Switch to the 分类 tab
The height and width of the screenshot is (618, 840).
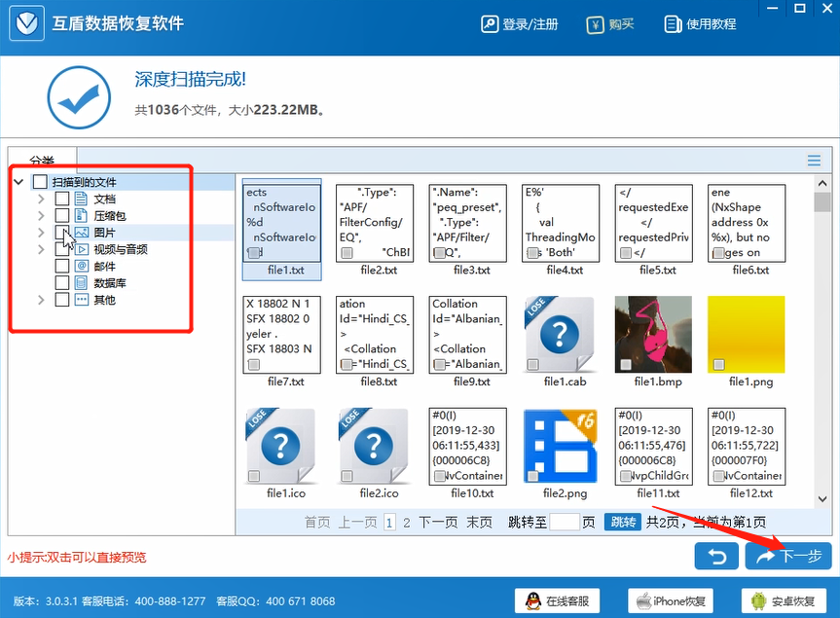click(43, 159)
